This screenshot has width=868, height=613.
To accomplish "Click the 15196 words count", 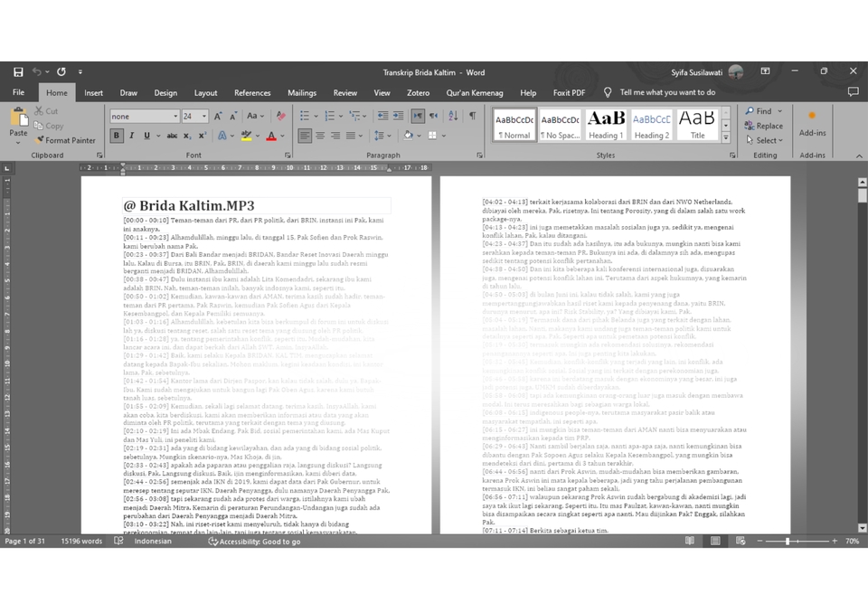I will 81,541.
